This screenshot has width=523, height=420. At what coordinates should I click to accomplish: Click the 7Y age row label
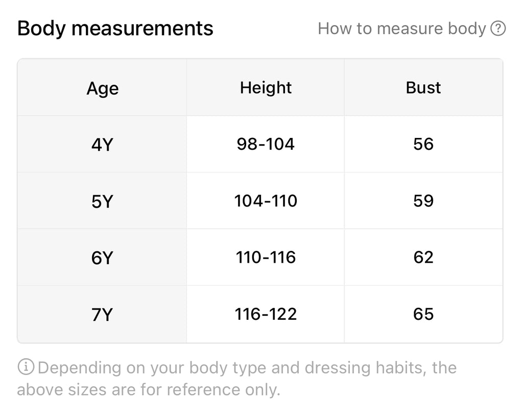coord(102,315)
